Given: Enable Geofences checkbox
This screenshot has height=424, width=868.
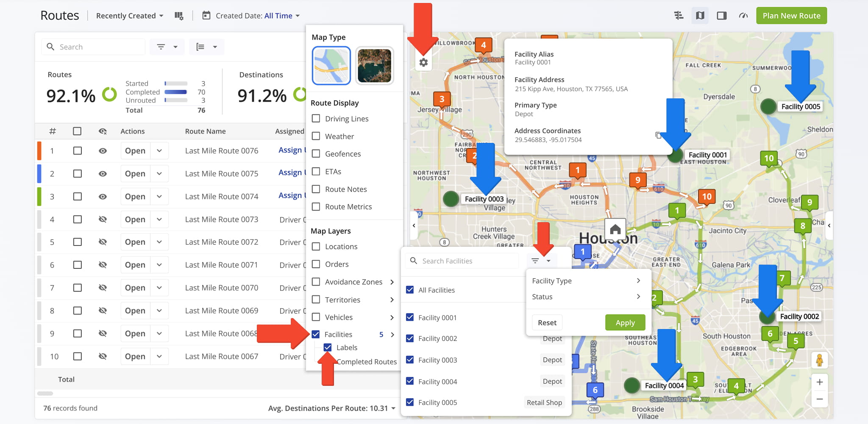Looking at the screenshot, I should click(x=316, y=153).
